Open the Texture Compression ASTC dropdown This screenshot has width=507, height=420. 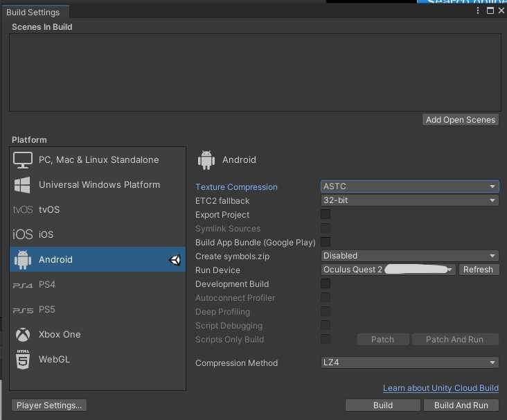[x=409, y=186]
